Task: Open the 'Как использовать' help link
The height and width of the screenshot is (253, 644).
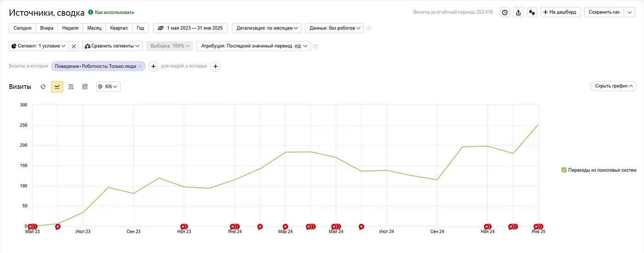Action: 115,12
